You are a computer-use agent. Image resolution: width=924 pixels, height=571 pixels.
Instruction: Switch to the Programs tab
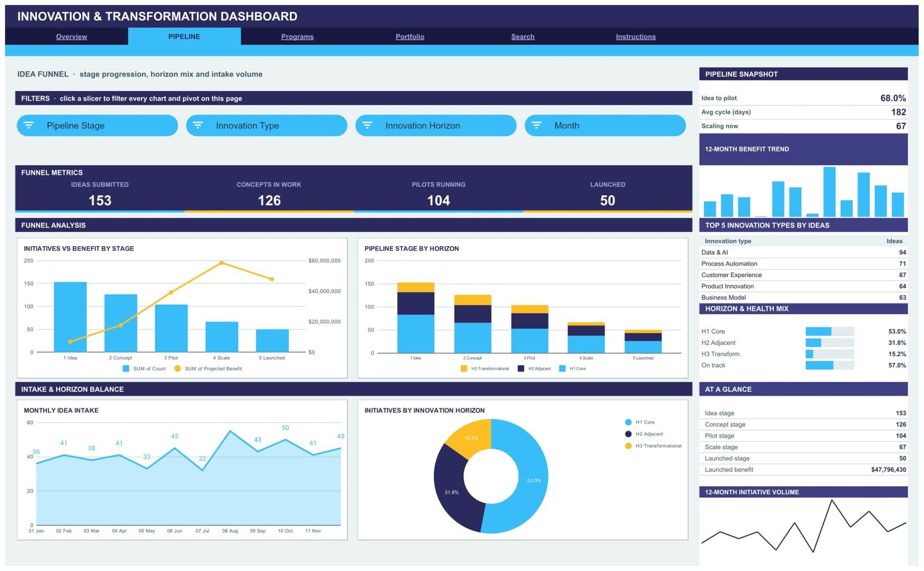coord(297,36)
